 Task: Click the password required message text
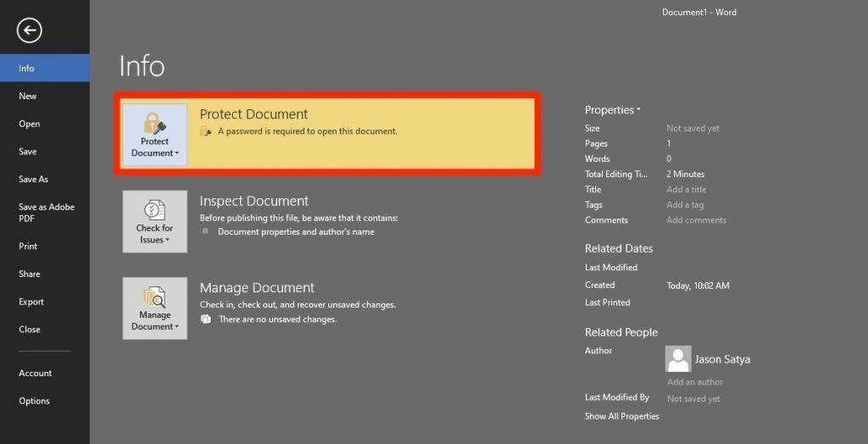308,131
